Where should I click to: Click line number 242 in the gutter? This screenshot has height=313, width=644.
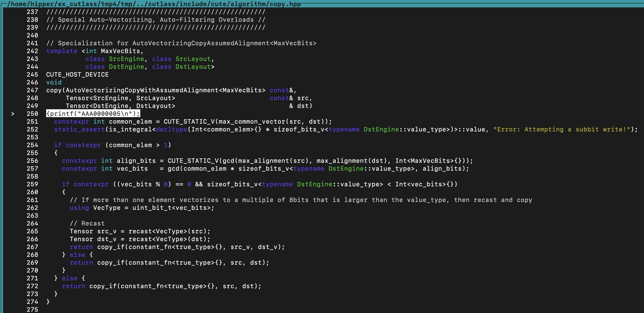point(32,51)
